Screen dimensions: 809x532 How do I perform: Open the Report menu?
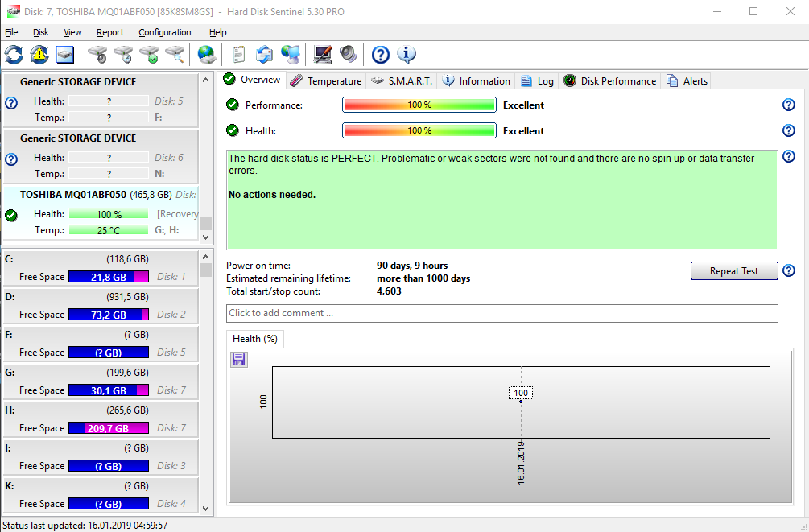[110, 32]
